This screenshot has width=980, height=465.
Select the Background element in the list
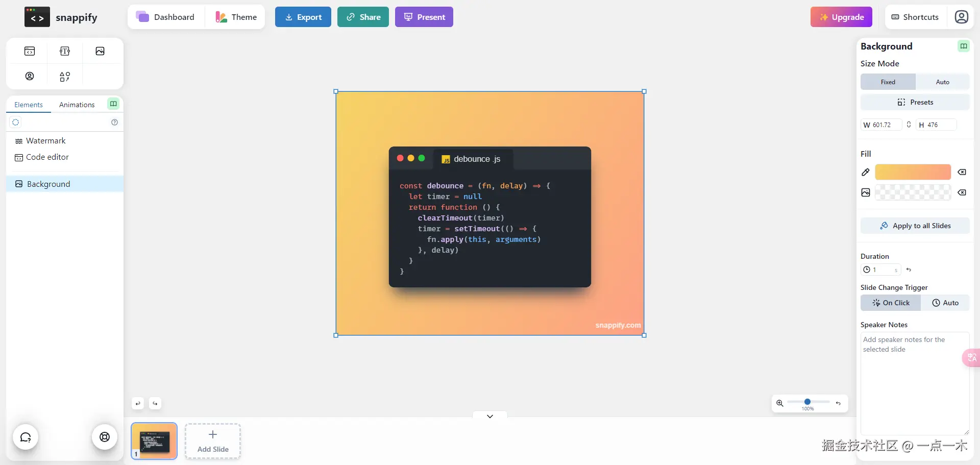(65, 184)
